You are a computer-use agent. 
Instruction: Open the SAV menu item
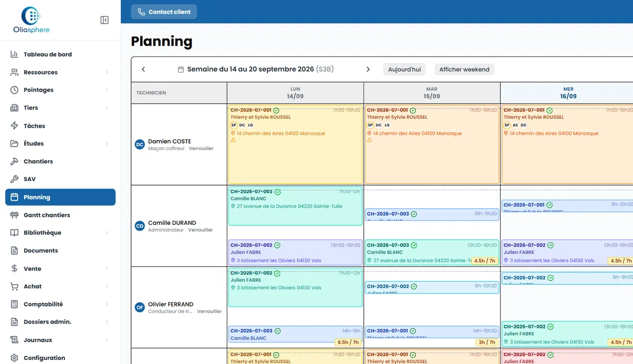[60, 179]
